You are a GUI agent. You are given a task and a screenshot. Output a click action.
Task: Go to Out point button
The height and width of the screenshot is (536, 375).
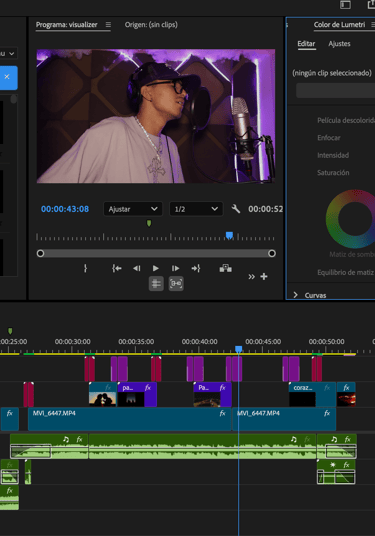point(196,268)
